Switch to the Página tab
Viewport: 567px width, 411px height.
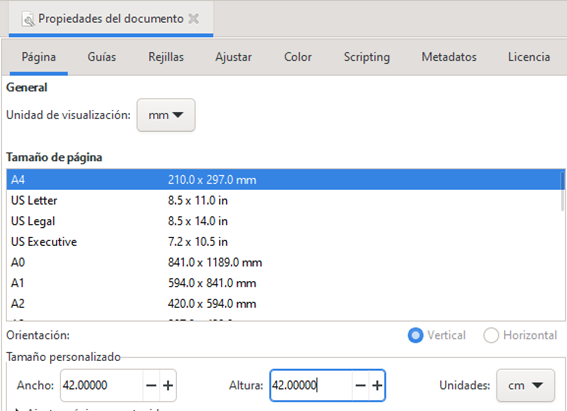click(x=39, y=57)
